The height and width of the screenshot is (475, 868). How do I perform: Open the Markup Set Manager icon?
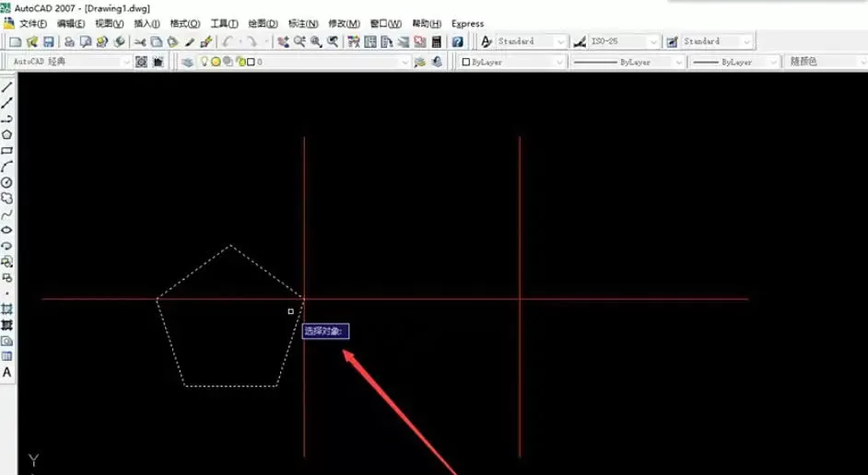(x=419, y=41)
